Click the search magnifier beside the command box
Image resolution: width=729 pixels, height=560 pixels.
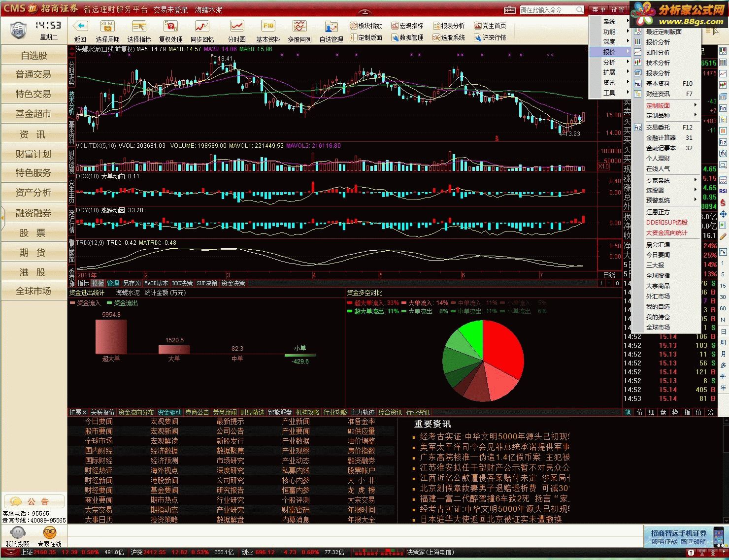pos(580,10)
